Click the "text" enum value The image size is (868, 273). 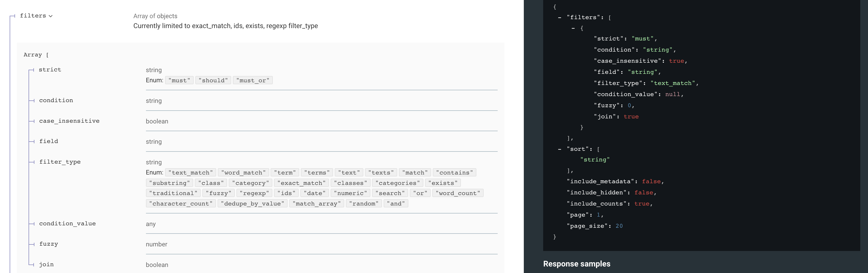tap(349, 173)
